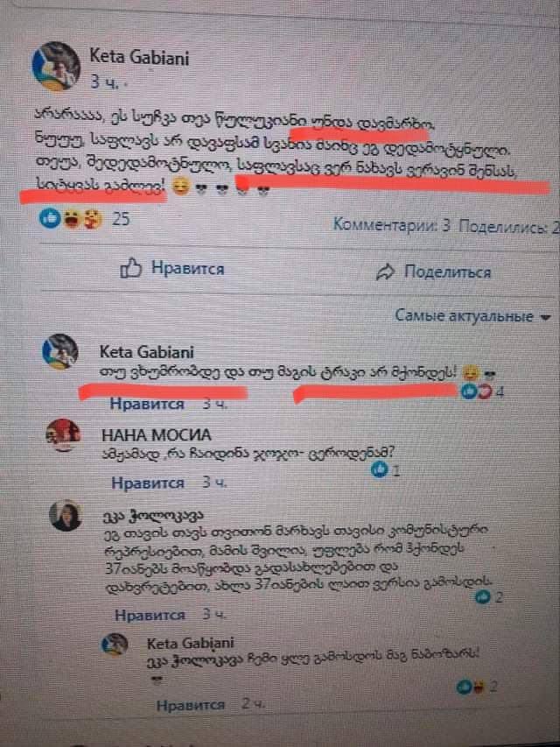Open the blue like reaction icon on post
Viewport: 560px width, 747px height.
click(x=50, y=219)
